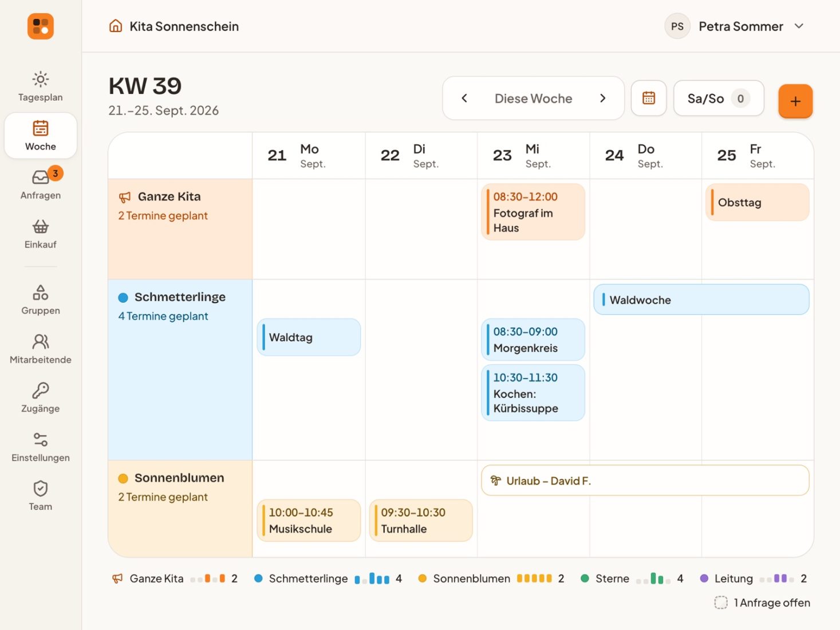Select the Fr 25 Sept. column header

pyautogui.click(x=758, y=156)
